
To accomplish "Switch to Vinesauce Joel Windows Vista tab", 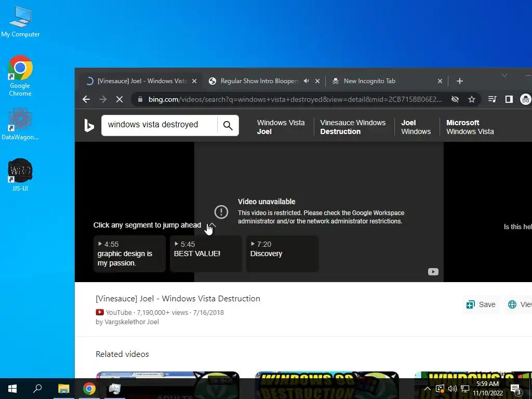I will pyautogui.click(x=140, y=81).
